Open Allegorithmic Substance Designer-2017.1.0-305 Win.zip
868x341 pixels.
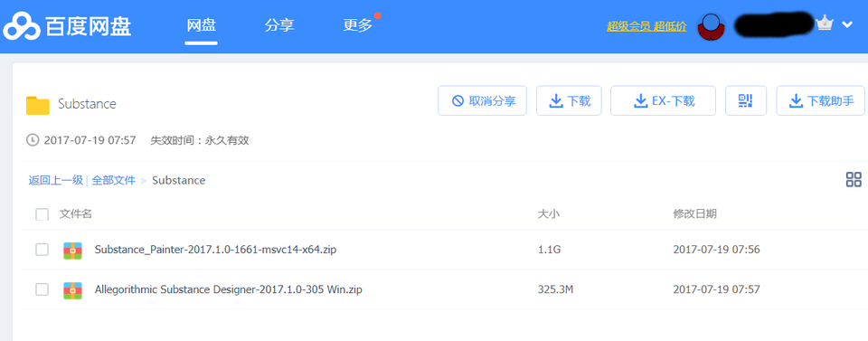228,289
